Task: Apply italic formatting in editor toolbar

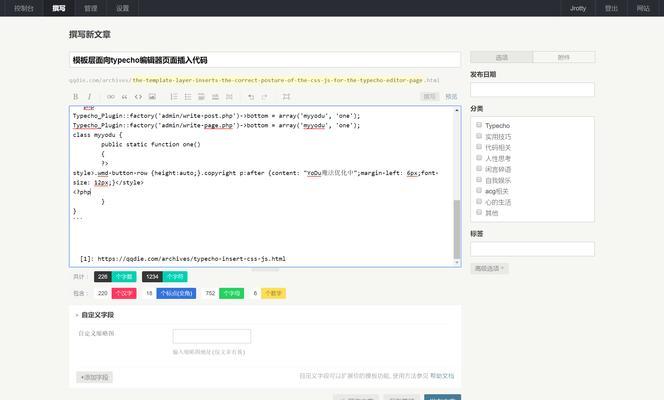Action: click(89, 97)
